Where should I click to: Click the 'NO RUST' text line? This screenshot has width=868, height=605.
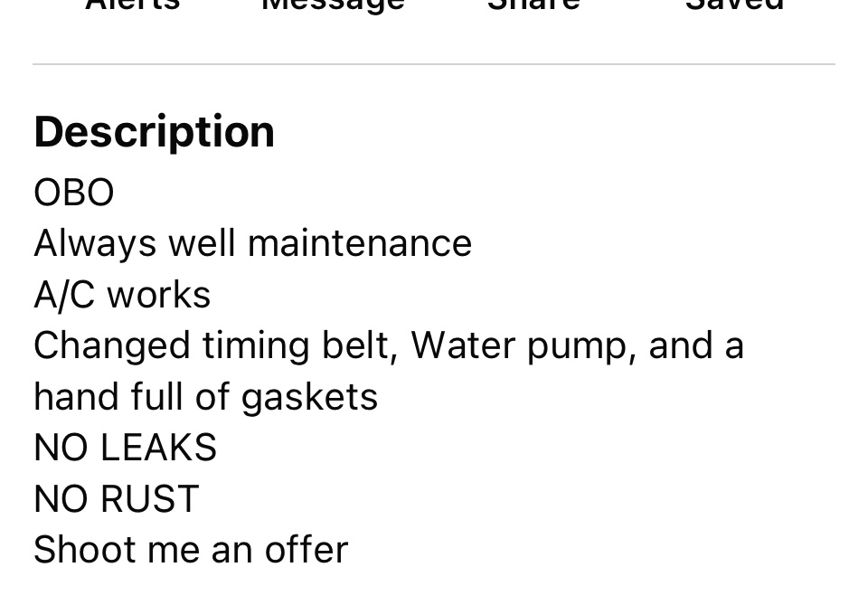point(116,499)
